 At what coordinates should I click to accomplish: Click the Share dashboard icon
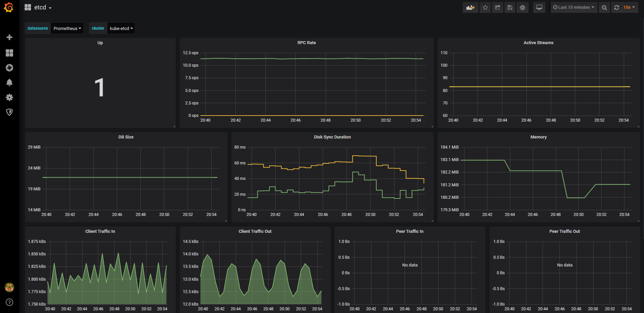pos(497,7)
